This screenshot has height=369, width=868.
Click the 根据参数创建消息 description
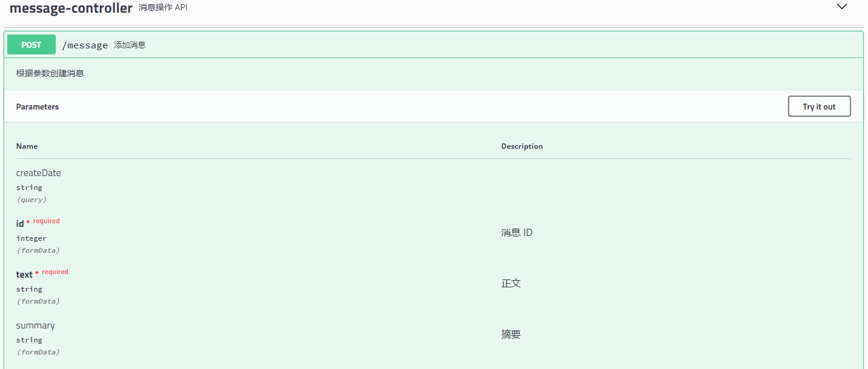click(x=50, y=73)
